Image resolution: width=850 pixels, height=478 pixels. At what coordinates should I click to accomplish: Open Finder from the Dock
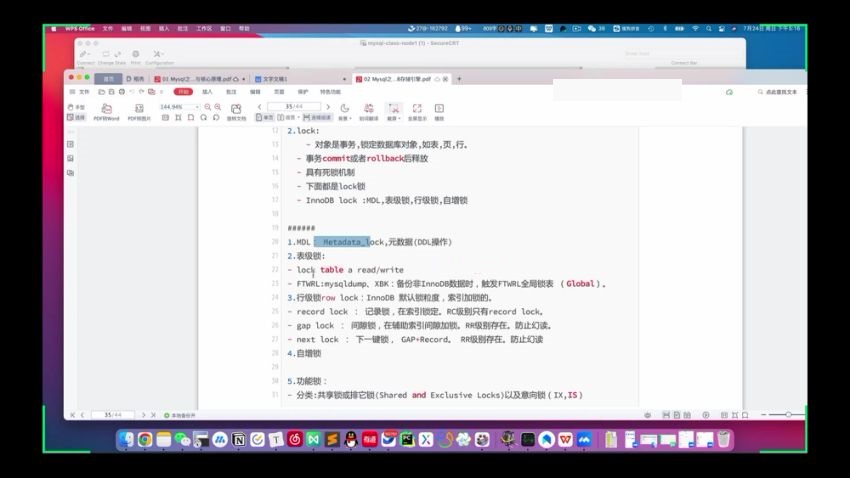(x=126, y=440)
